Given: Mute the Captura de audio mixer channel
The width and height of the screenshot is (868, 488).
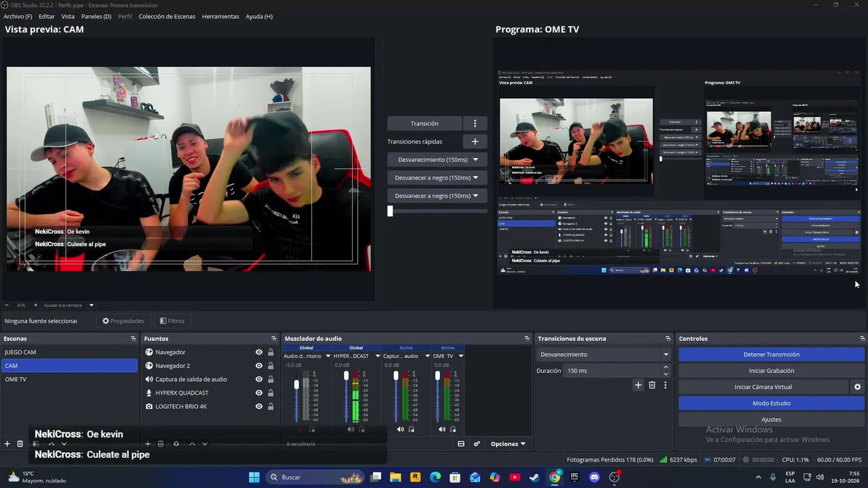Looking at the screenshot, I should (x=400, y=429).
